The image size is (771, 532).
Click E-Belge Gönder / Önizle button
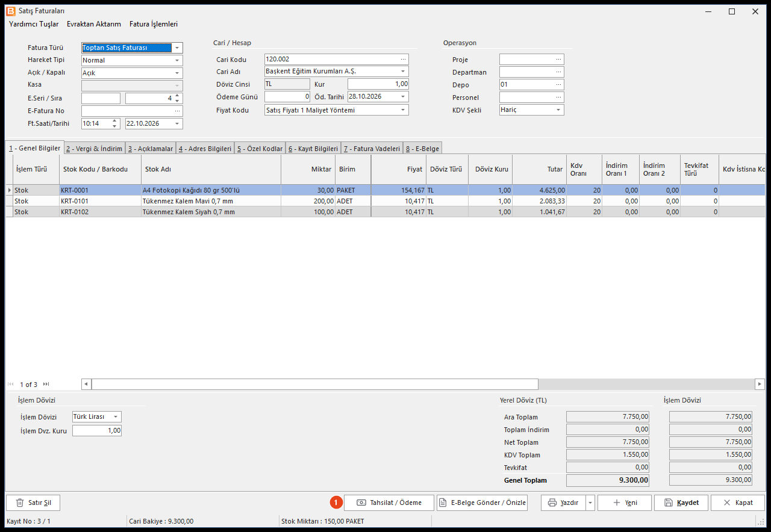(482, 503)
